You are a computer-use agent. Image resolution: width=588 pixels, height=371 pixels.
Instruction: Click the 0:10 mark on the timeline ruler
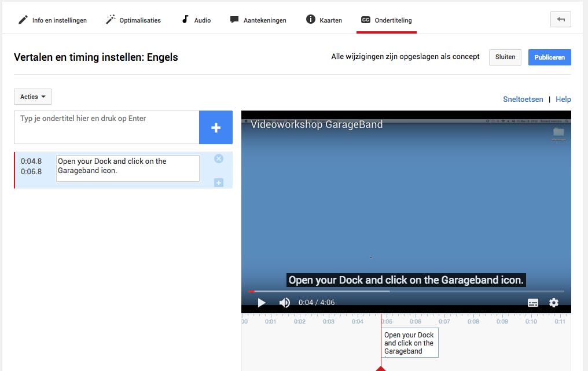[531, 321]
